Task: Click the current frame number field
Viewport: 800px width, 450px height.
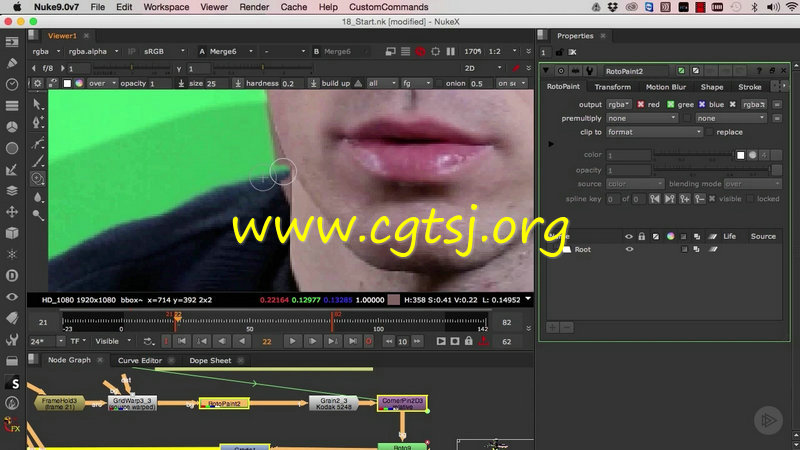Action: point(266,341)
